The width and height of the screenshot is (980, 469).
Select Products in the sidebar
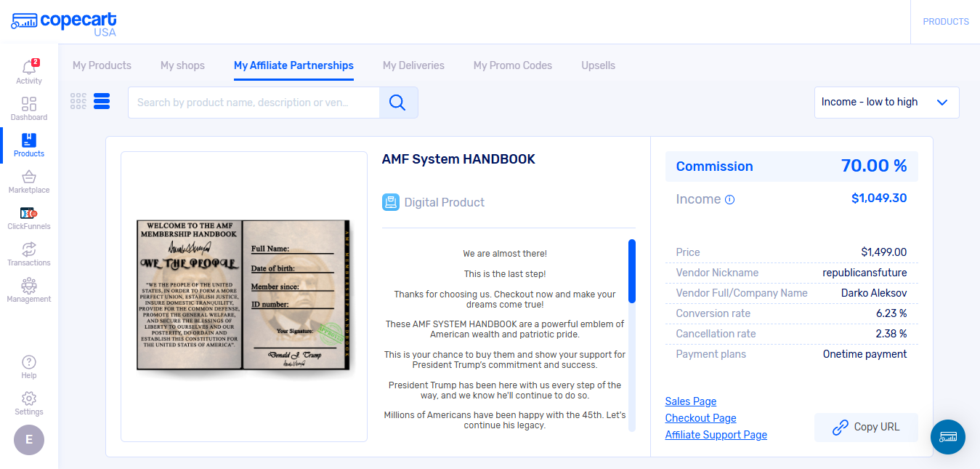(29, 145)
